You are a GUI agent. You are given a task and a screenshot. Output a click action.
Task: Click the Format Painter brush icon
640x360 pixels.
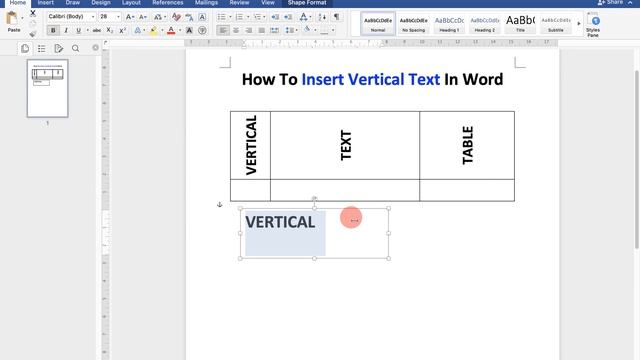(33, 33)
